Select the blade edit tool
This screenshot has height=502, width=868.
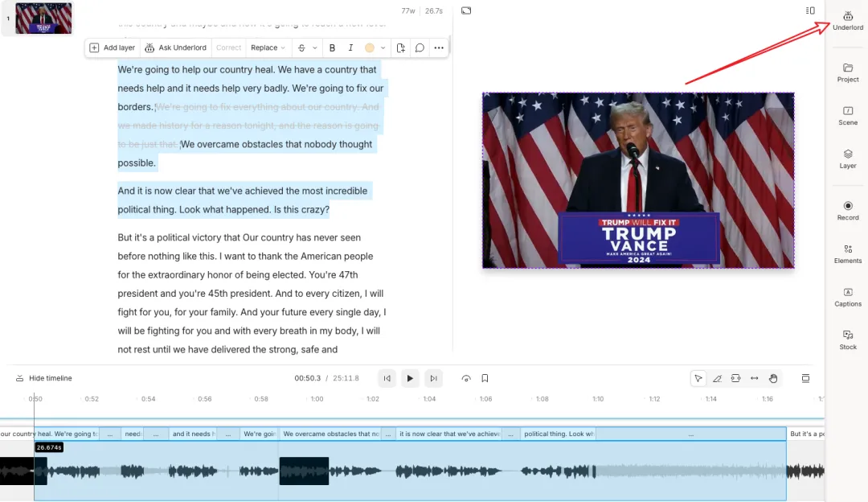tap(717, 378)
